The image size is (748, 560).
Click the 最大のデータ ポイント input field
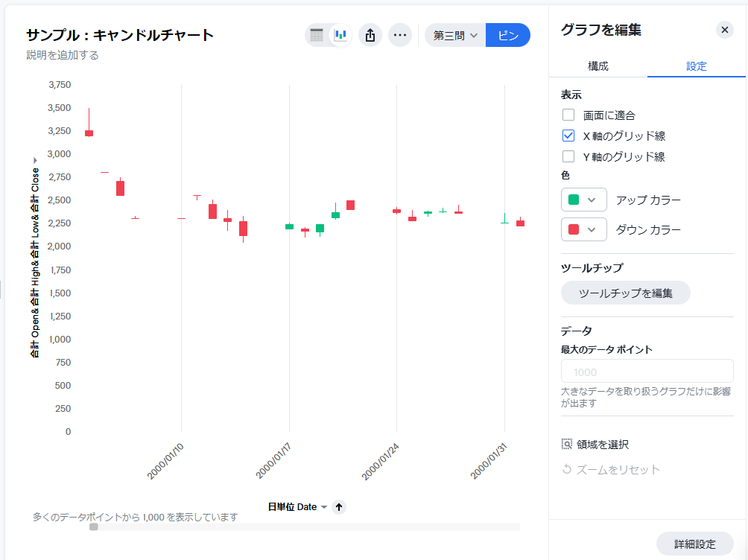coord(647,372)
